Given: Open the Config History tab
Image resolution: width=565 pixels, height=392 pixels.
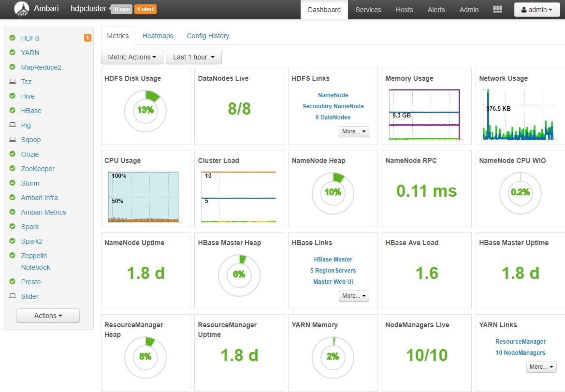Looking at the screenshot, I should (208, 36).
